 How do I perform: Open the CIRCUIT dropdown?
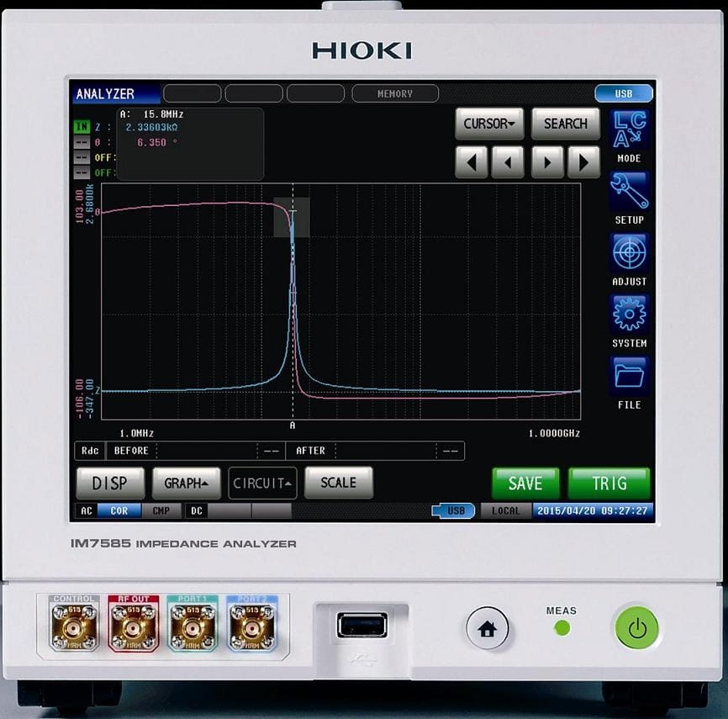pos(262,484)
